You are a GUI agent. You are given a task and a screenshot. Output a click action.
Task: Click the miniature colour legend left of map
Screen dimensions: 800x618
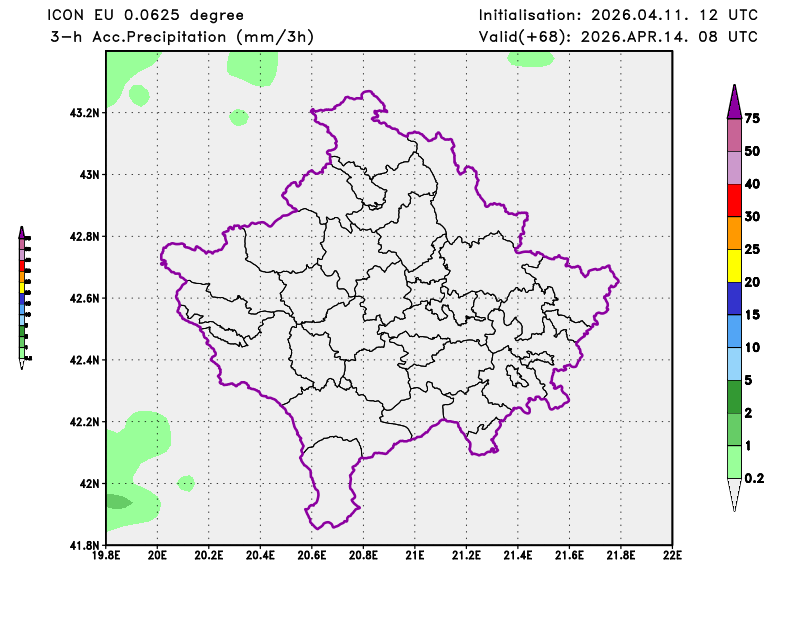coord(23,296)
